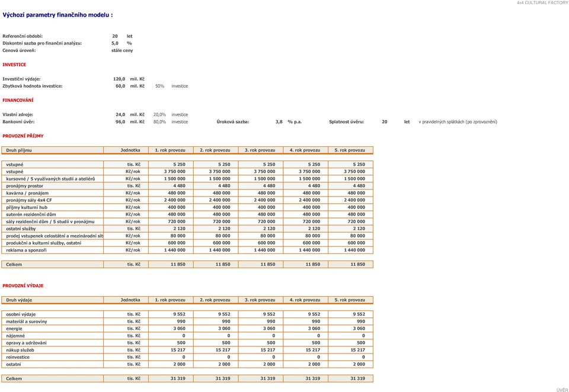Screen dimensions: 569x392
Task: Click the "ostatní služby" row label
Action: pos(21,229)
